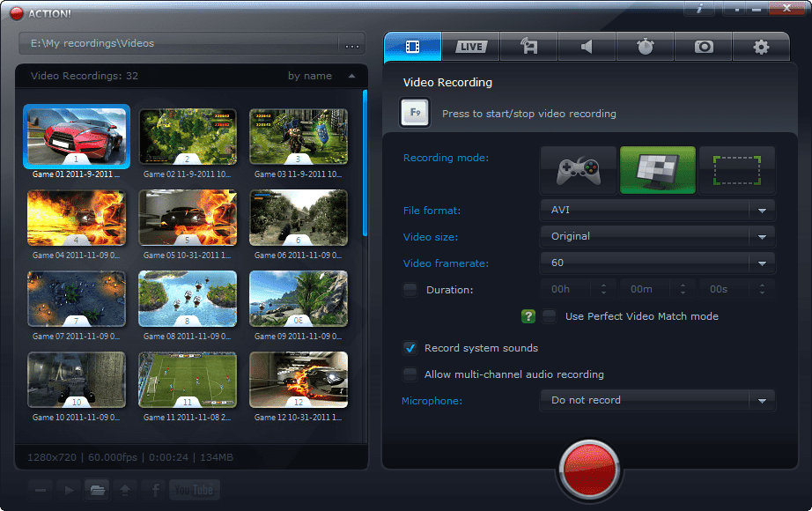The width and height of the screenshot is (812, 511).
Task: Play the selected recording
Action: (69, 490)
